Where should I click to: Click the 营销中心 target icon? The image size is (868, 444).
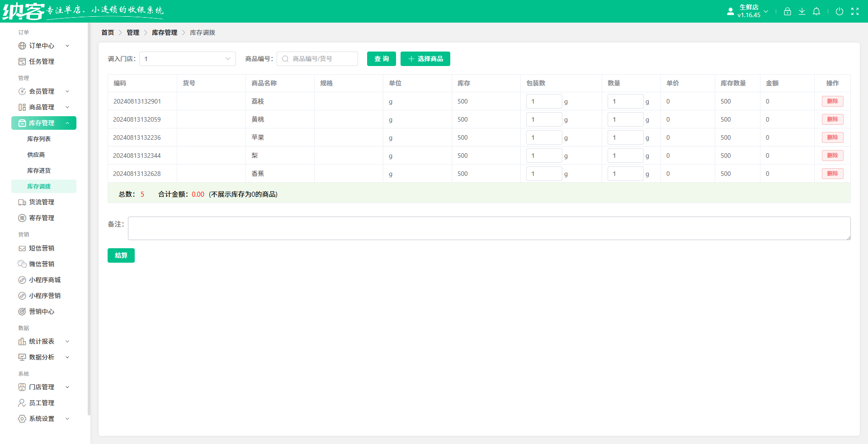22,312
